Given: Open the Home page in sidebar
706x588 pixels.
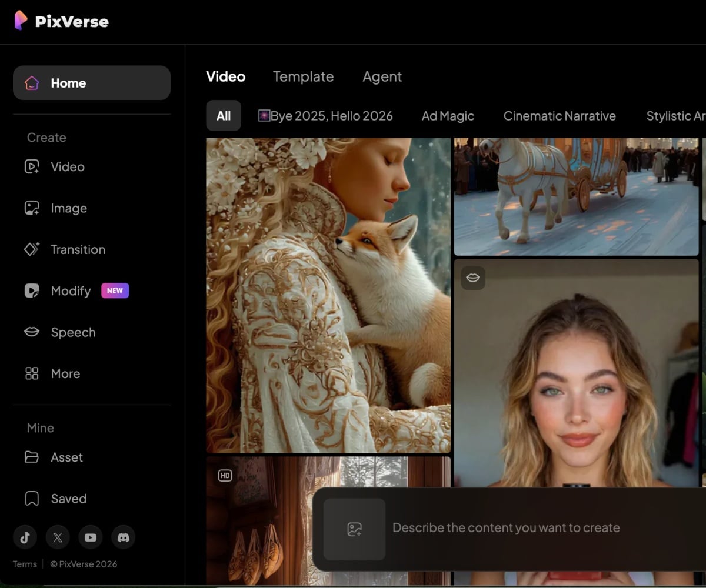Looking at the screenshot, I should pyautogui.click(x=92, y=83).
